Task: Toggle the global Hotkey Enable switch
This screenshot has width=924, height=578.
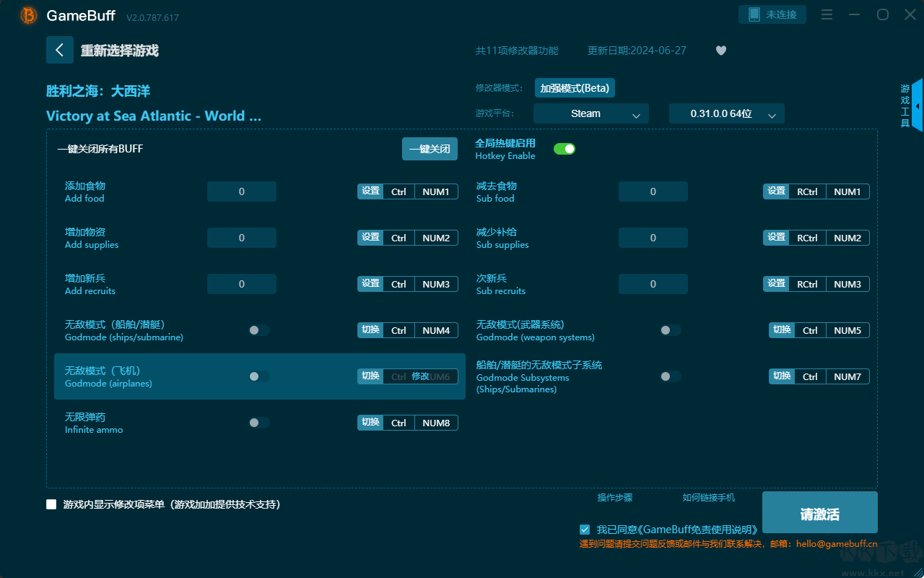Action: coord(564,149)
